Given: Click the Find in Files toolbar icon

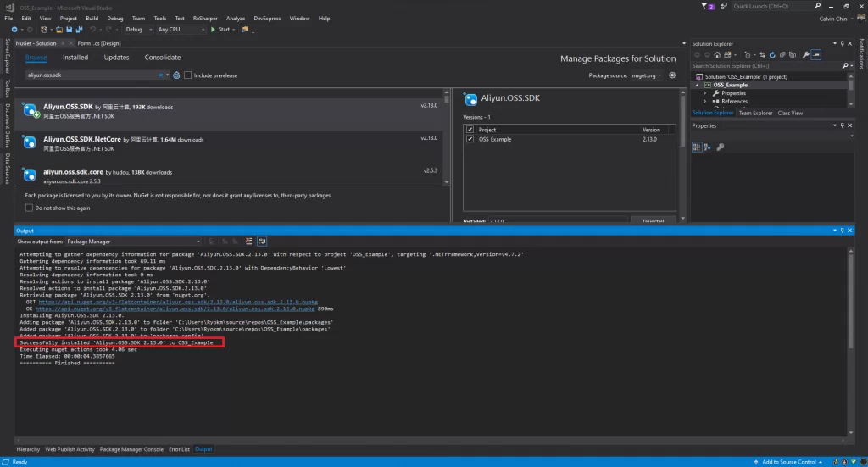Looking at the screenshot, I should point(245,30).
